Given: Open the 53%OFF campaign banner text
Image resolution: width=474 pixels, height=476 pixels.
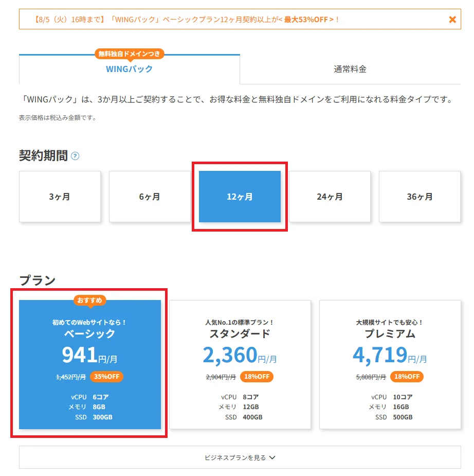Looking at the screenshot, I should 187,20.
